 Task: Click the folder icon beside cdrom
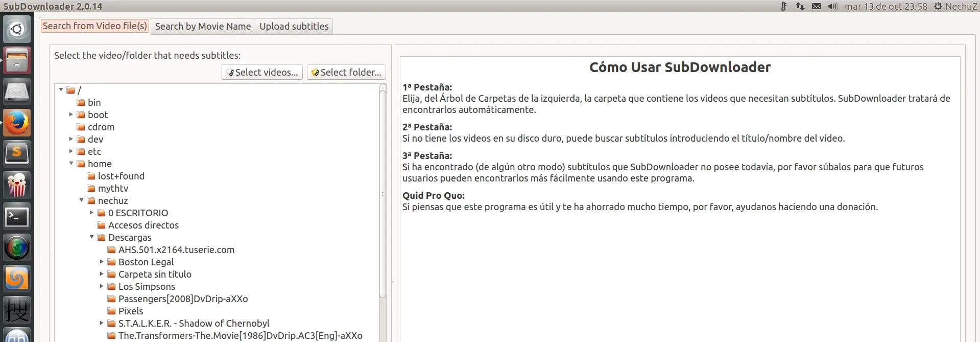coord(81,127)
